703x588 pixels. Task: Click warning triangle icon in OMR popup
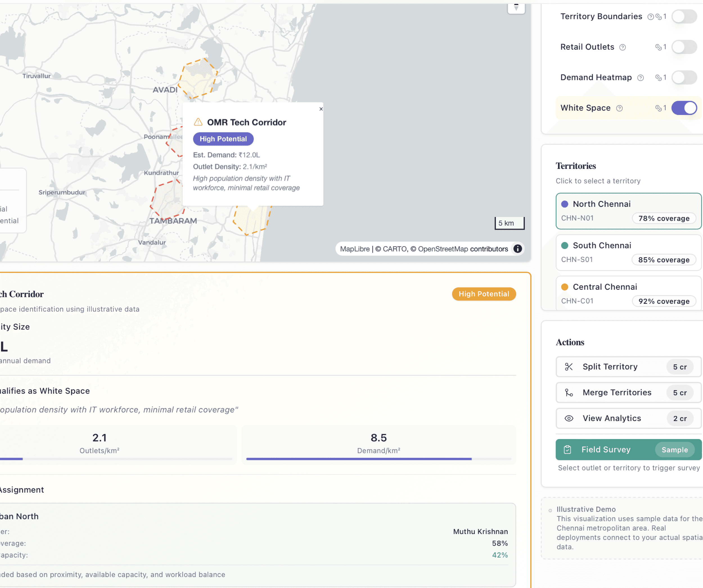click(198, 122)
